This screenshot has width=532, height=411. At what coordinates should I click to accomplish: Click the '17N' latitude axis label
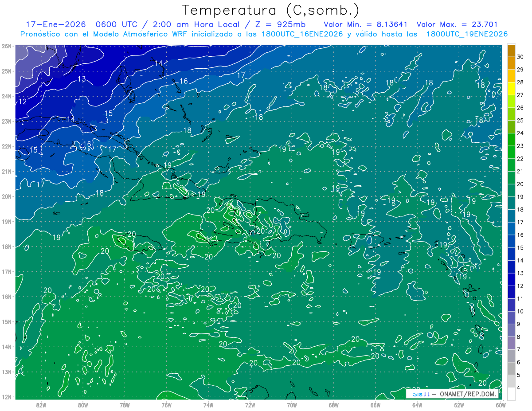(x=7, y=271)
